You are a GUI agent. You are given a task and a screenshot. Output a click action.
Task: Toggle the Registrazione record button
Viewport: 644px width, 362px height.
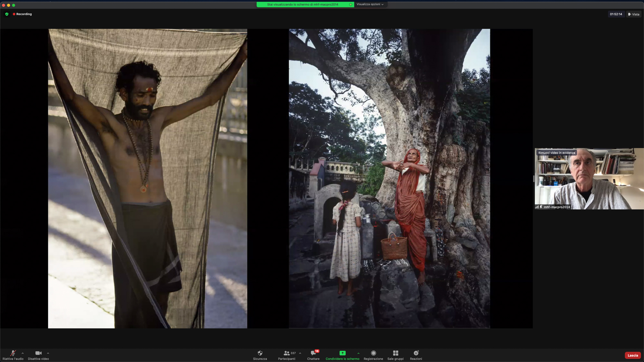click(373, 353)
